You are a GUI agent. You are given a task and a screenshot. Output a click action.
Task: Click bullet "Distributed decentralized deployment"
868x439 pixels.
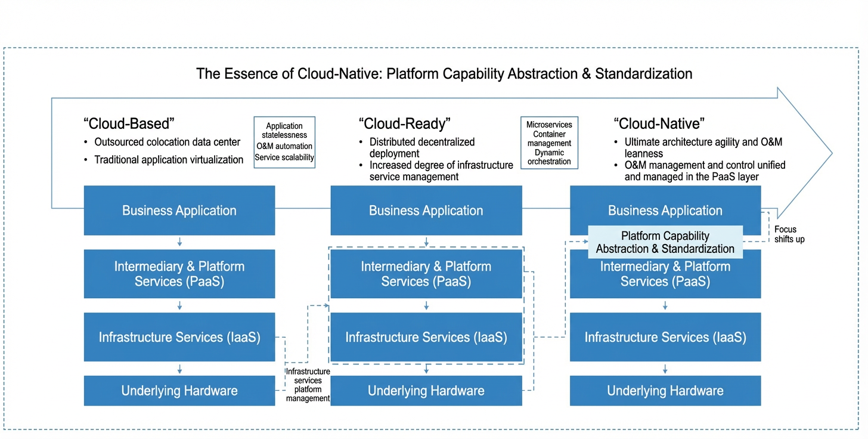pyautogui.click(x=422, y=147)
